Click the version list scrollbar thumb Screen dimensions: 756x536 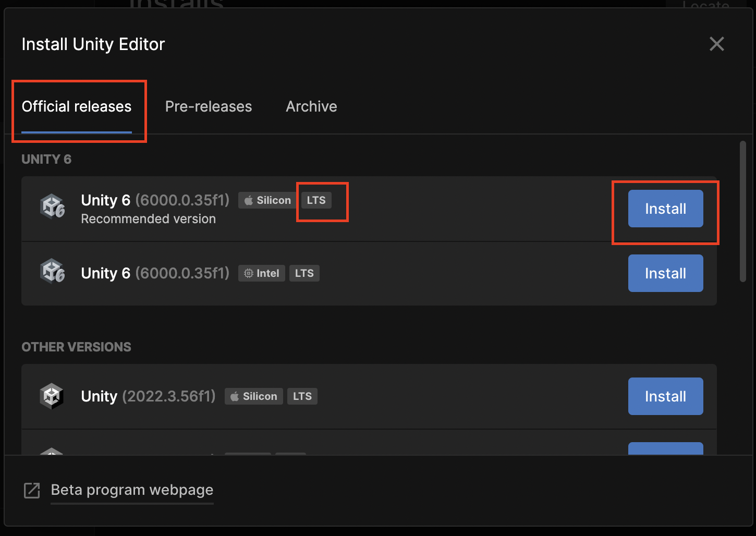point(743,211)
